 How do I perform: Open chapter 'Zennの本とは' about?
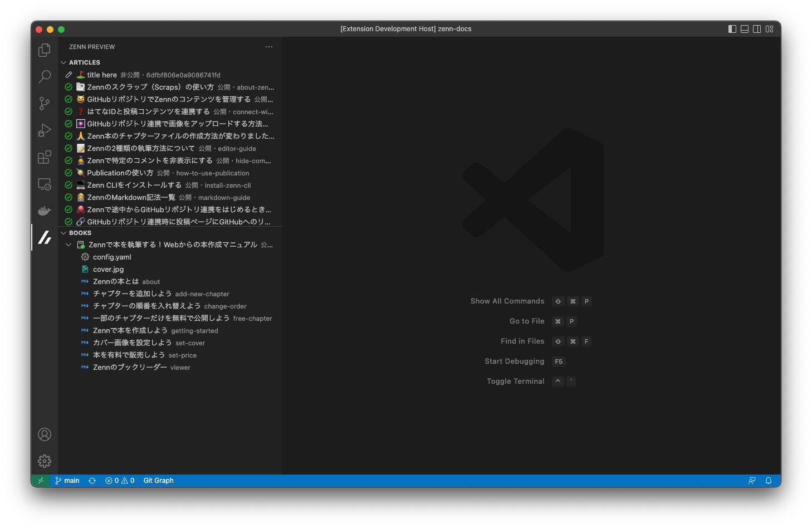click(170, 281)
